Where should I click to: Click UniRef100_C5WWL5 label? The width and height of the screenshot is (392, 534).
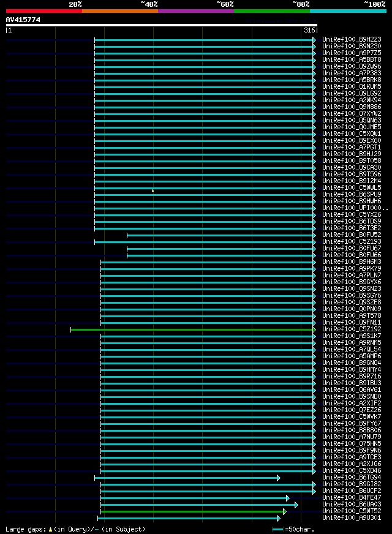coord(352,188)
